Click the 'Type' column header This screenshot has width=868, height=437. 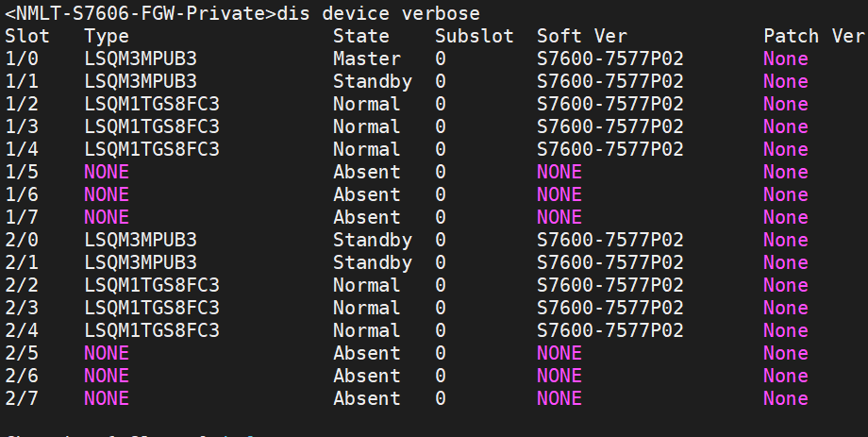click(x=106, y=36)
